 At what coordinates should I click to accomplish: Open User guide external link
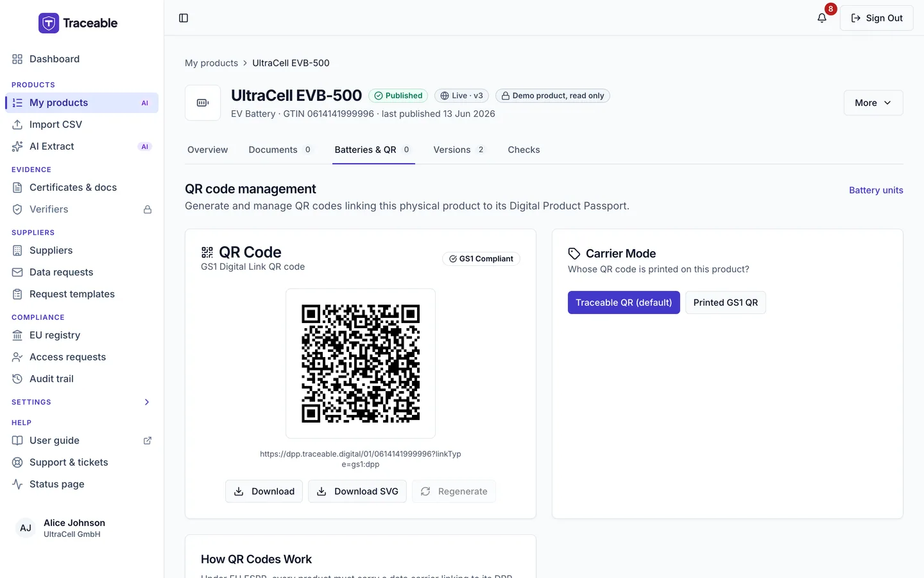click(81, 441)
